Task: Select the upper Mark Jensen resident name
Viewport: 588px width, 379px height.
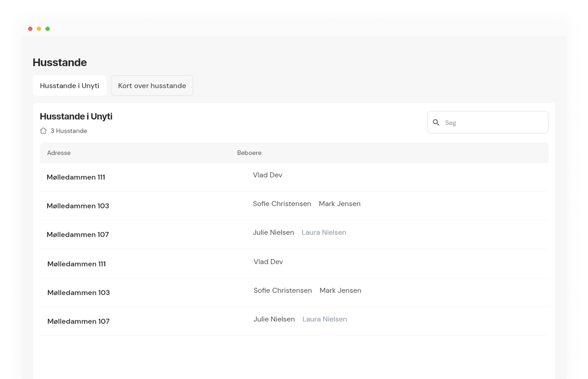Action: click(x=339, y=204)
